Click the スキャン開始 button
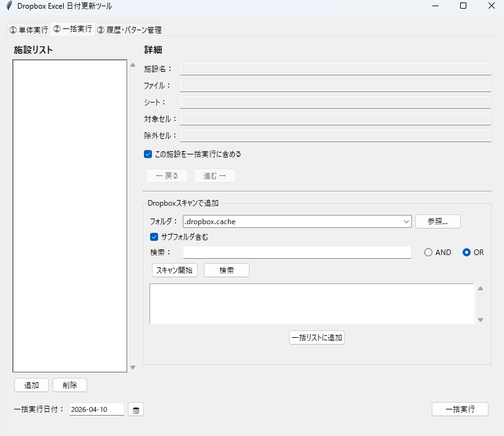 [175, 270]
